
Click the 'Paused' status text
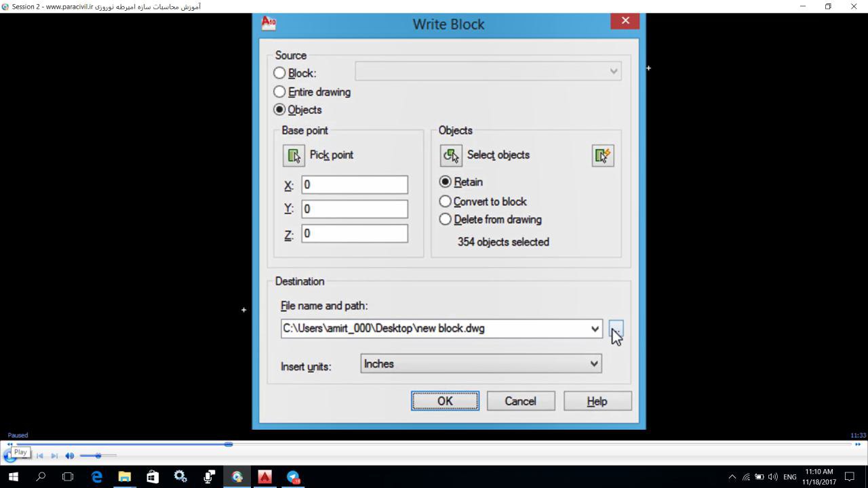coord(18,435)
